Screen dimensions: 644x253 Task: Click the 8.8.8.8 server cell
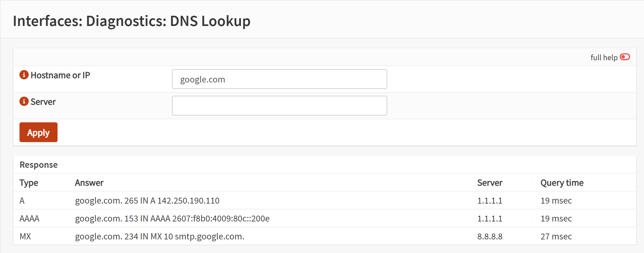(490, 237)
